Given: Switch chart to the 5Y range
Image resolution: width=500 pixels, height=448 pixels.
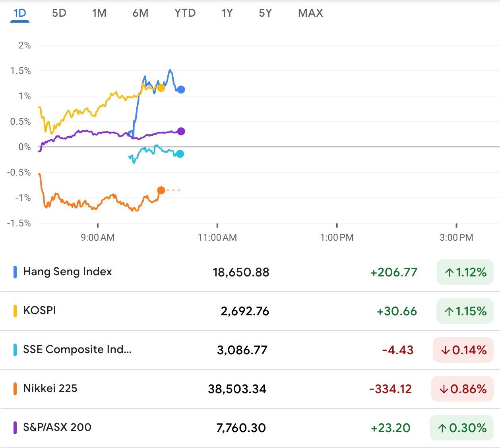Looking at the screenshot, I should point(266,13).
